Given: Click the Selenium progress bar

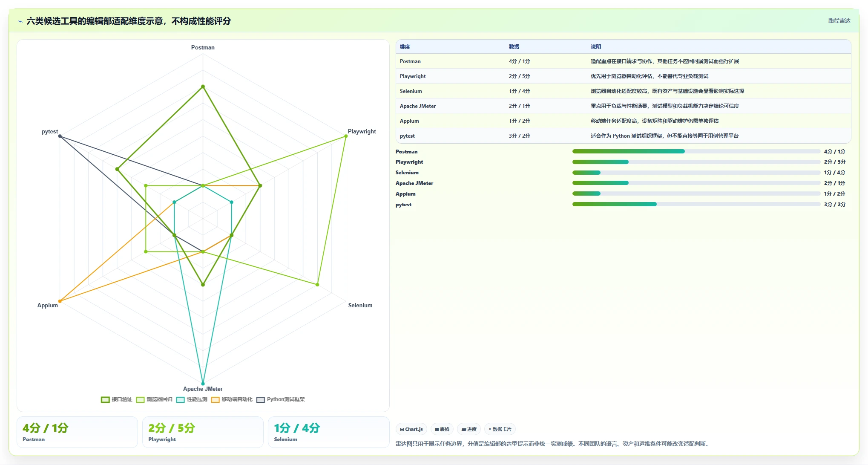Looking at the screenshot, I should pyautogui.click(x=696, y=173).
